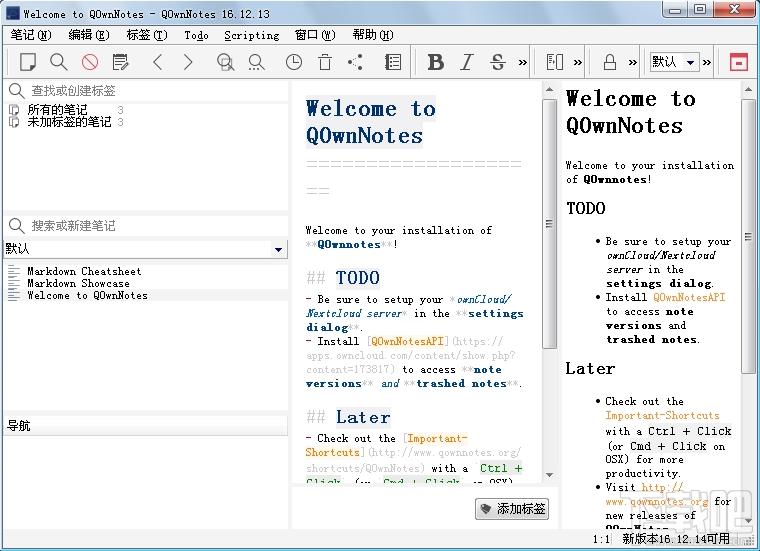The height and width of the screenshot is (551, 760).
Task: Click the Later heading in editor
Action: [x=363, y=417]
